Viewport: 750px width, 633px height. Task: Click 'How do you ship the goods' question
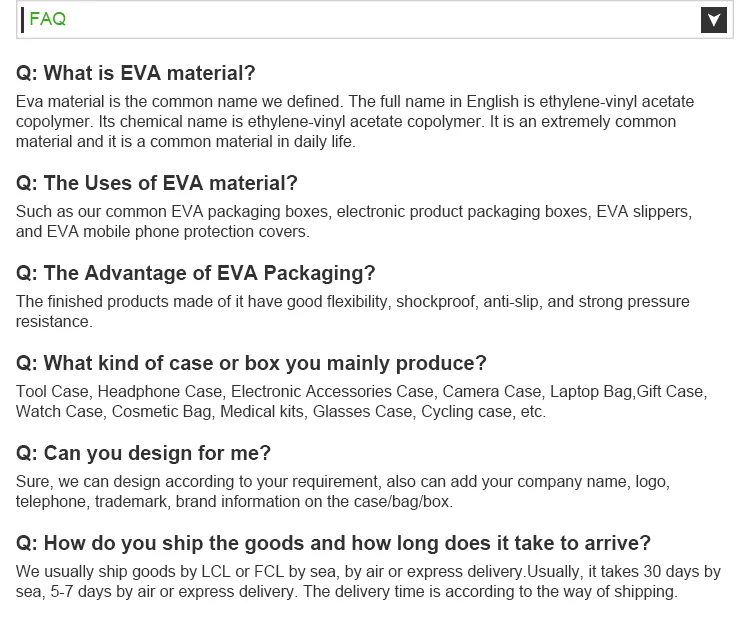333,543
